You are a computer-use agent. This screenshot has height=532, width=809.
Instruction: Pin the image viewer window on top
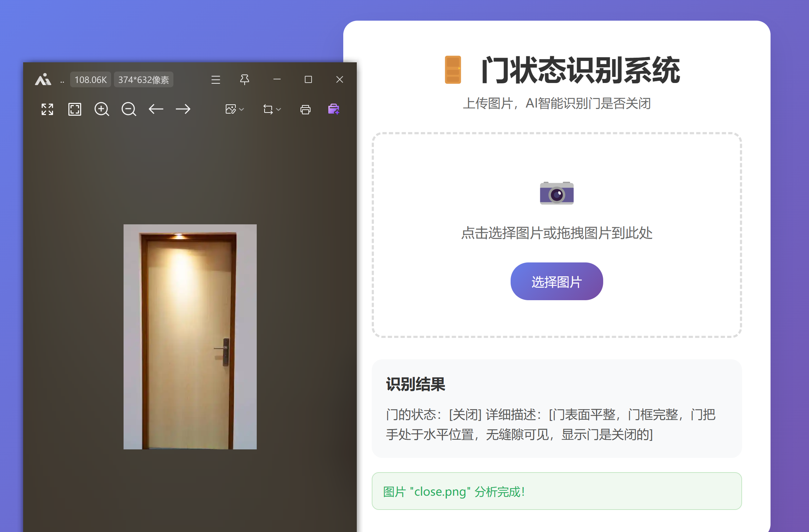(x=244, y=79)
